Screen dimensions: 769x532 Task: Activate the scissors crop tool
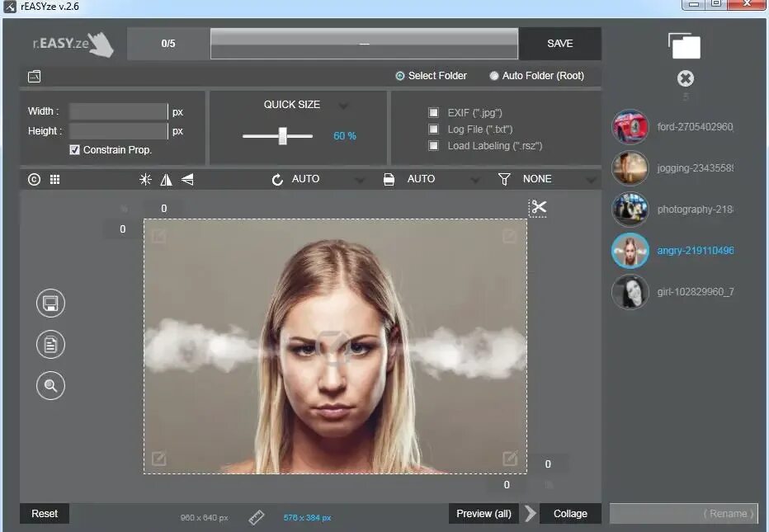[538, 207]
